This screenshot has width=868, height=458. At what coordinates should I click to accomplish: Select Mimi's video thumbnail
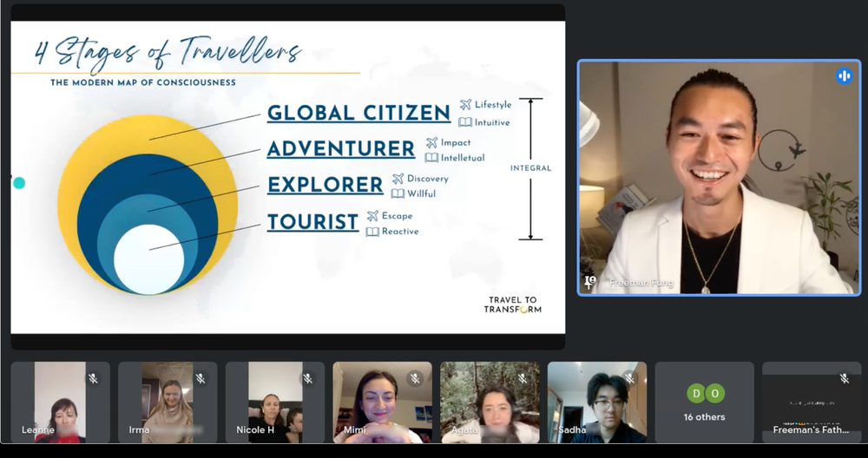pyautogui.click(x=382, y=402)
